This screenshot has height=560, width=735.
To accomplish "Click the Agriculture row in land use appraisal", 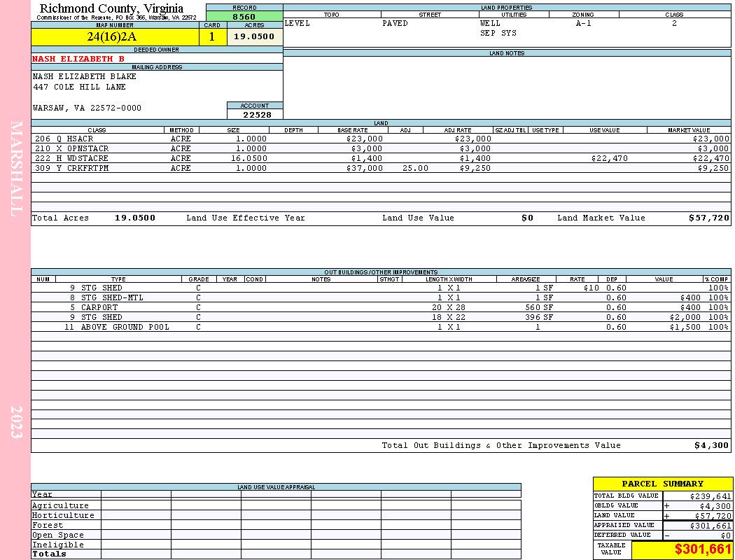I will (x=276, y=505).
